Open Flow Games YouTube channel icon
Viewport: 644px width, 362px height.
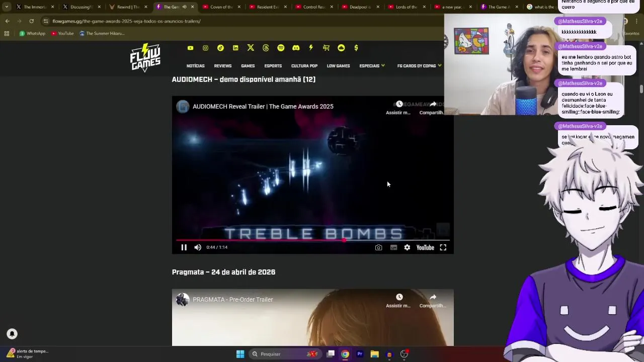(x=190, y=48)
